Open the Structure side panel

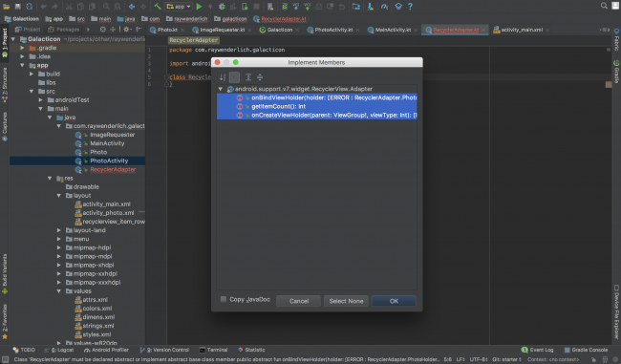click(5, 85)
